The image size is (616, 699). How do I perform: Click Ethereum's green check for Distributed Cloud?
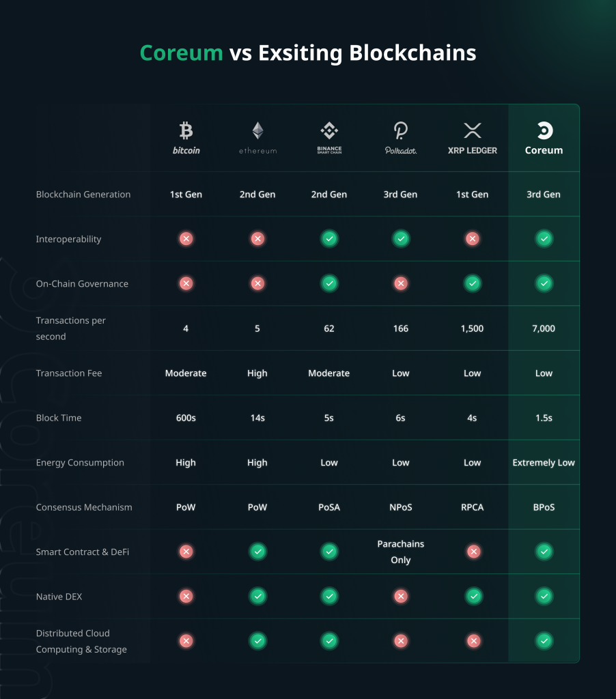[257, 641]
